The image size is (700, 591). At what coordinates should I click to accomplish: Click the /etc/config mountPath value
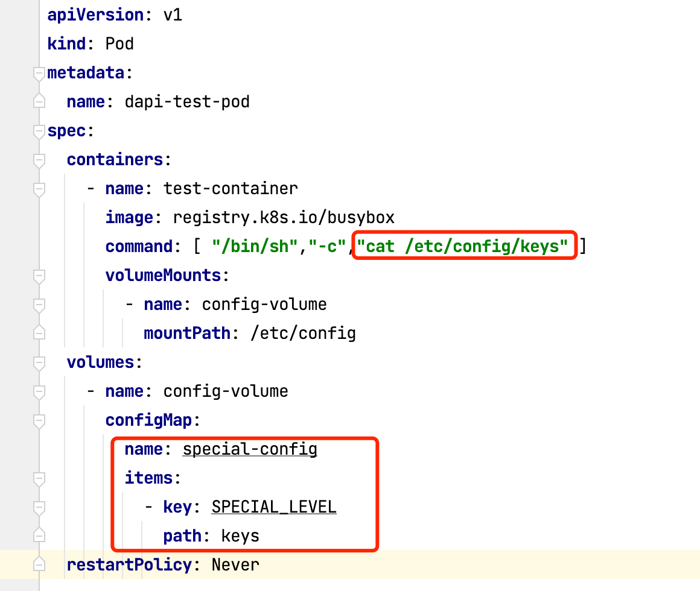tap(303, 333)
